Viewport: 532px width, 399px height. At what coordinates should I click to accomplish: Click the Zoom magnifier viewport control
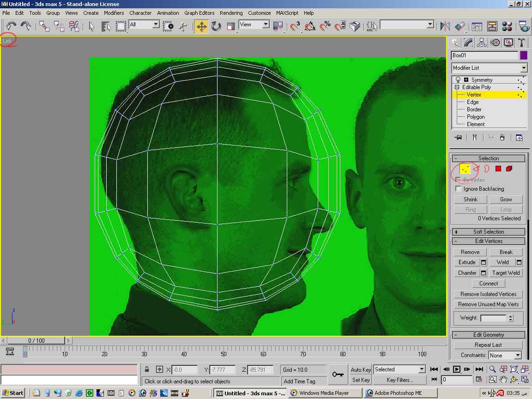click(x=492, y=369)
